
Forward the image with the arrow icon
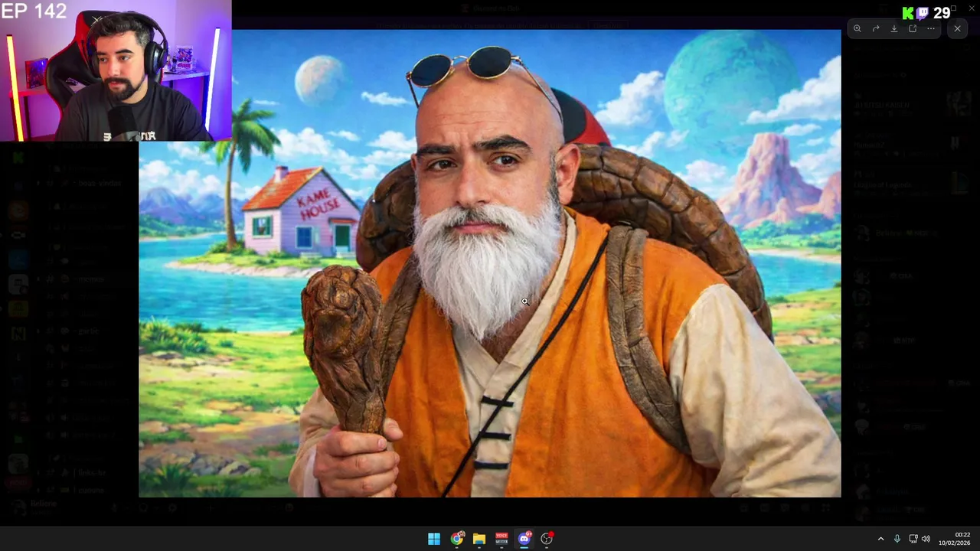(876, 28)
